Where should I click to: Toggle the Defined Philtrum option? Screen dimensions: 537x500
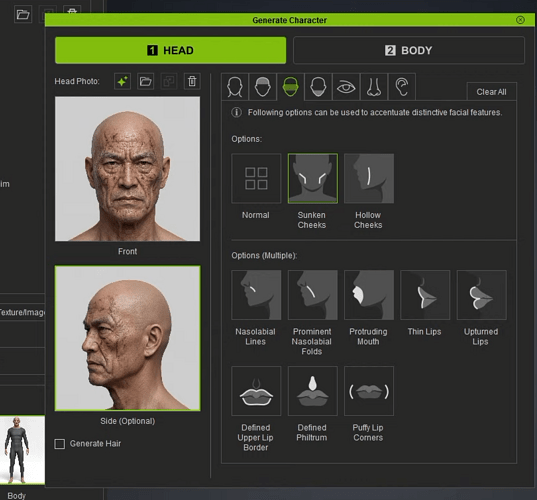[x=313, y=391]
